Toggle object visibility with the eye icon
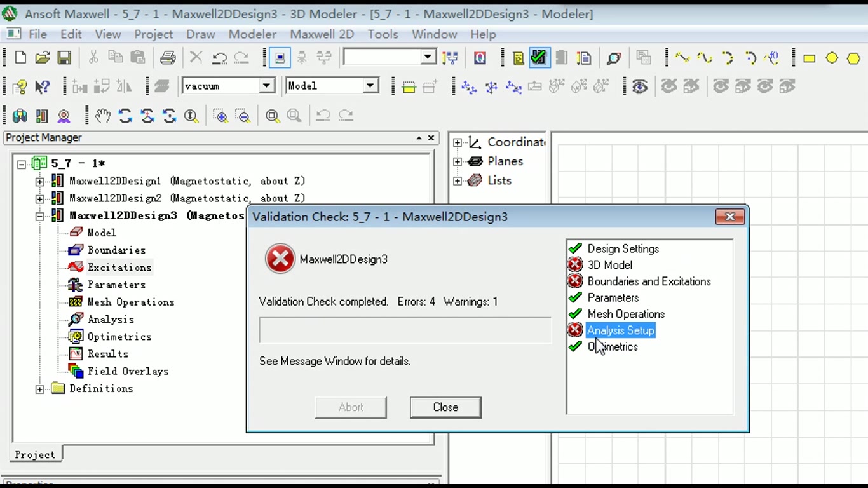This screenshot has width=868, height=488. pyautogui.click(x=640, y=86)
